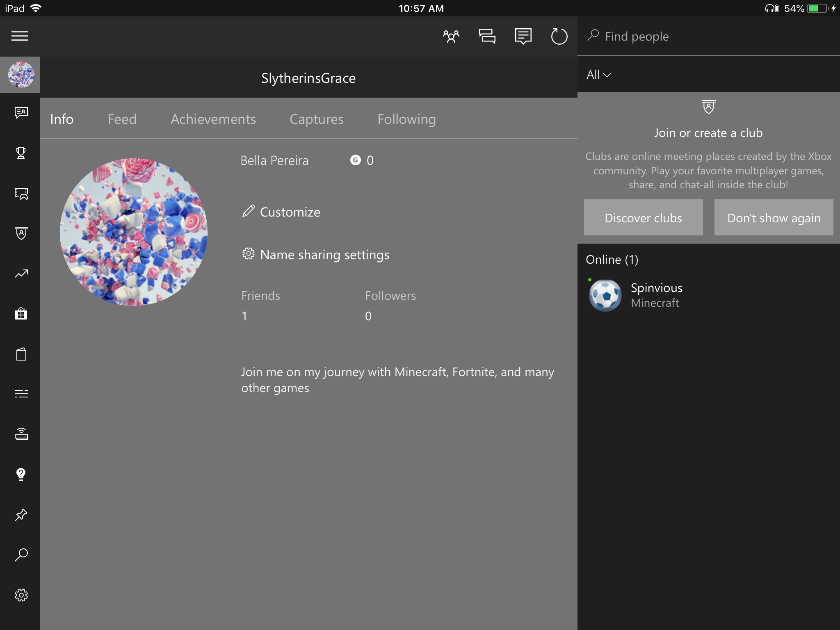The image size is (840, 630).
Task: Open the messages icon in top bar
Action: tap(523, 37)
